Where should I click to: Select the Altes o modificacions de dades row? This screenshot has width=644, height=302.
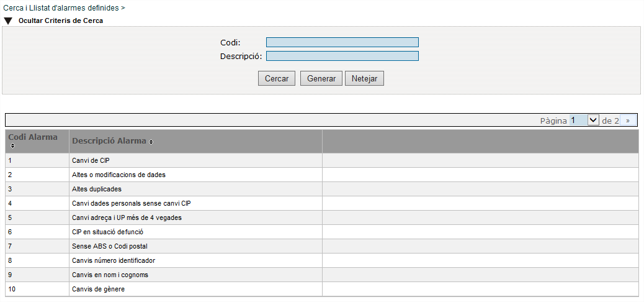tap(321, 175)
